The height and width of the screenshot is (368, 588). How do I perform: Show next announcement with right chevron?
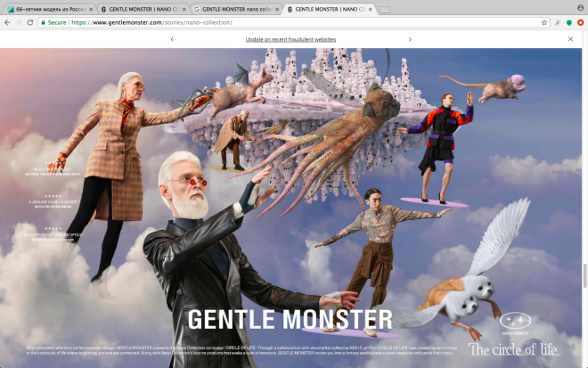(x=410, y=39)
